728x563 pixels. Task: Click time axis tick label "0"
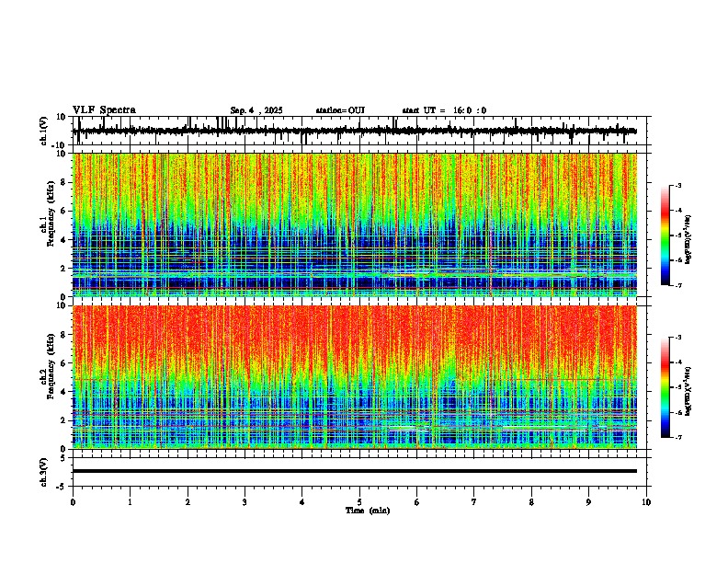(x=73, y=502)
